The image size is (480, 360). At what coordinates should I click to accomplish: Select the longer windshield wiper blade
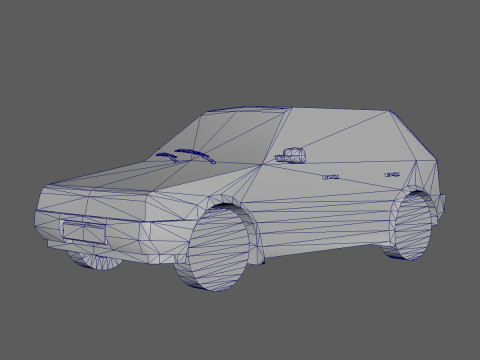tap(195, 155)
